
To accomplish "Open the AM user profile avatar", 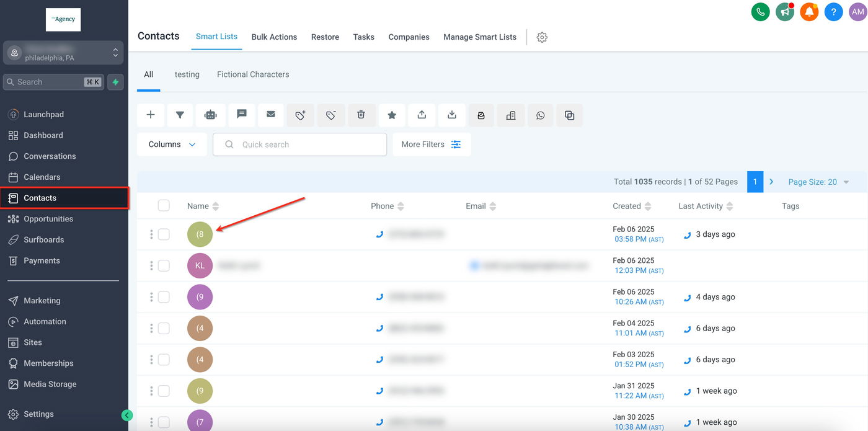I will click(x=858, y=12).
